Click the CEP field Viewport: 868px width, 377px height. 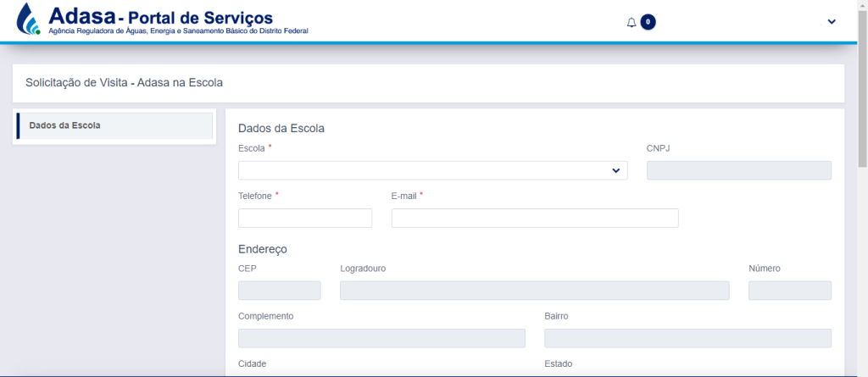coord(280,291)
